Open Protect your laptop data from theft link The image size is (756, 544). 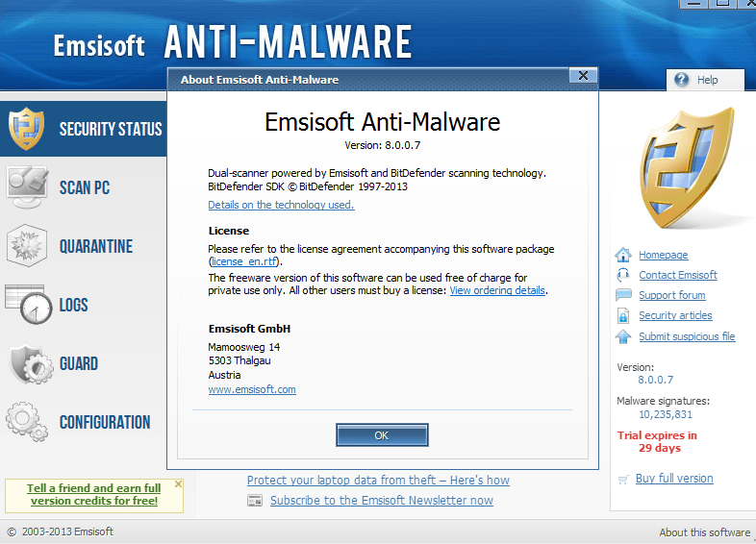(378, 480)
